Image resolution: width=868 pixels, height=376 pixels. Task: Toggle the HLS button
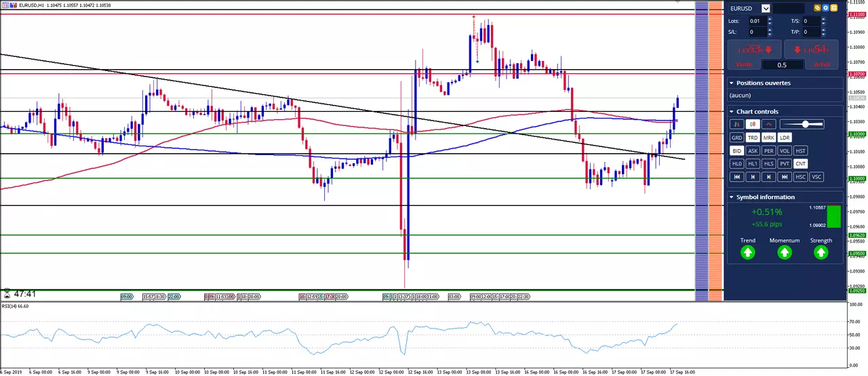(x=769, y=164)
